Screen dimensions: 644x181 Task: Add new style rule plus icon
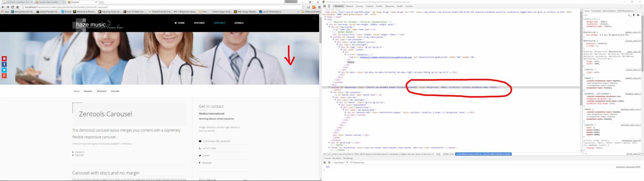[630, 15]
